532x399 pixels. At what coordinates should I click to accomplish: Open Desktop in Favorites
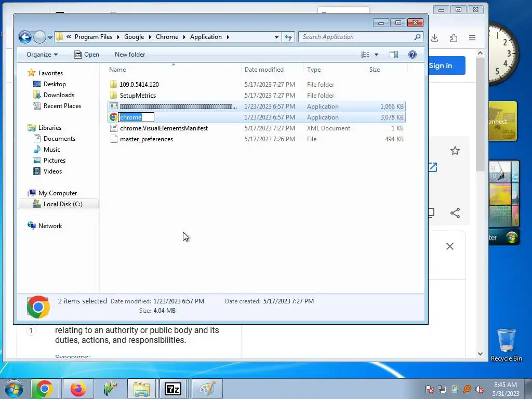pos(55,84)
